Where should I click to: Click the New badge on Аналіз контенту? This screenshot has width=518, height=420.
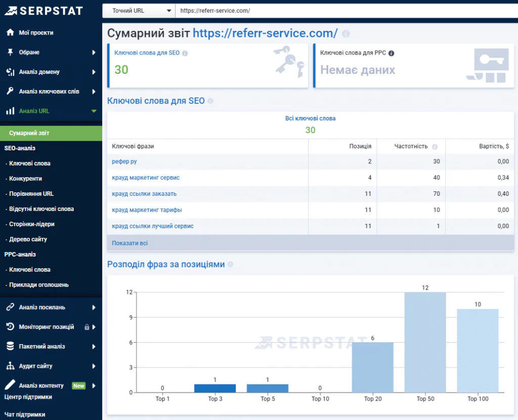(78, 386)
